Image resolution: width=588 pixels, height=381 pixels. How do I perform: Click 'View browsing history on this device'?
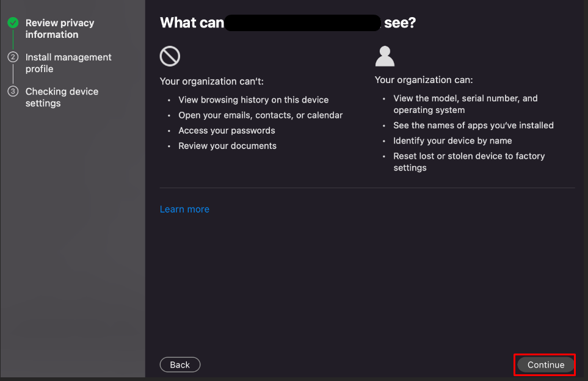tap(253, 100)
